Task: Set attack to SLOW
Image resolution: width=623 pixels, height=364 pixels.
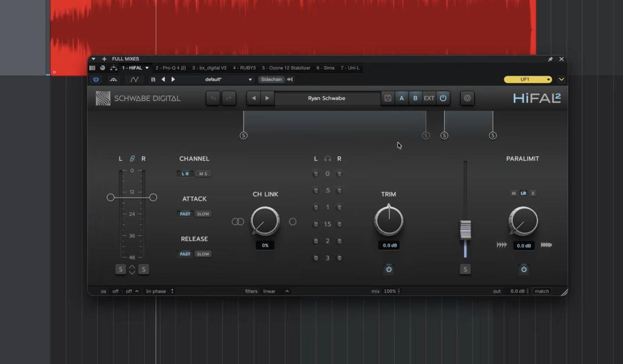Action: click(203, 214)
